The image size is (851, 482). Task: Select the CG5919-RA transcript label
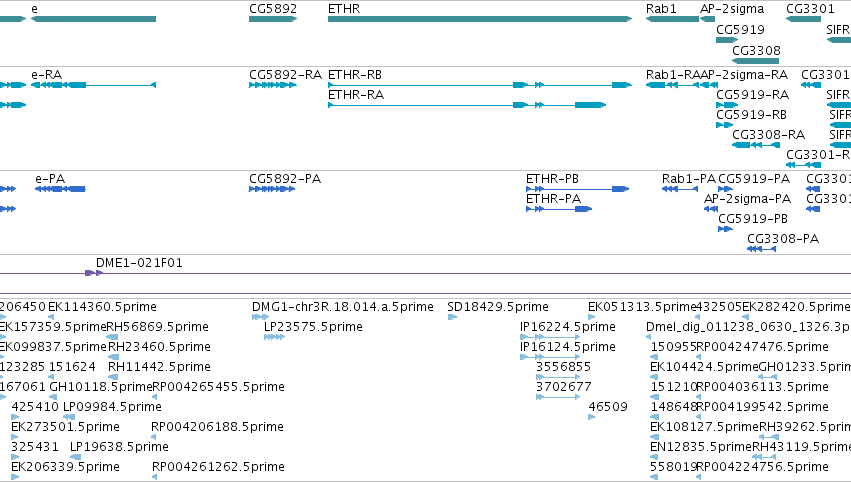(752, 94)
